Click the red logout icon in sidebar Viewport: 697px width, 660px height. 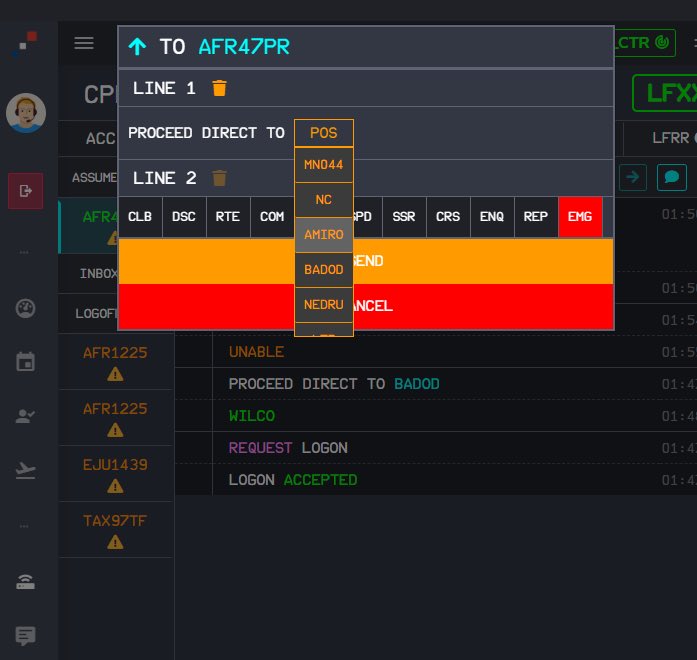pyautogui.click(x=26, y=191)
